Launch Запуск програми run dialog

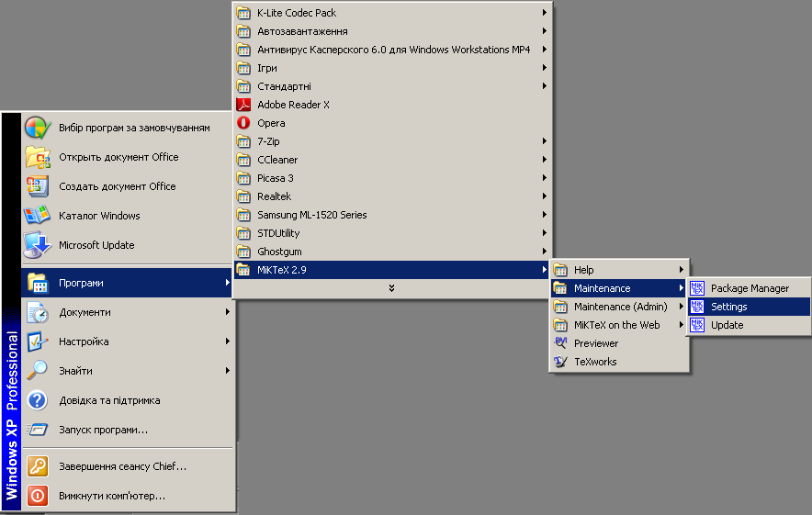coord(103,430)
